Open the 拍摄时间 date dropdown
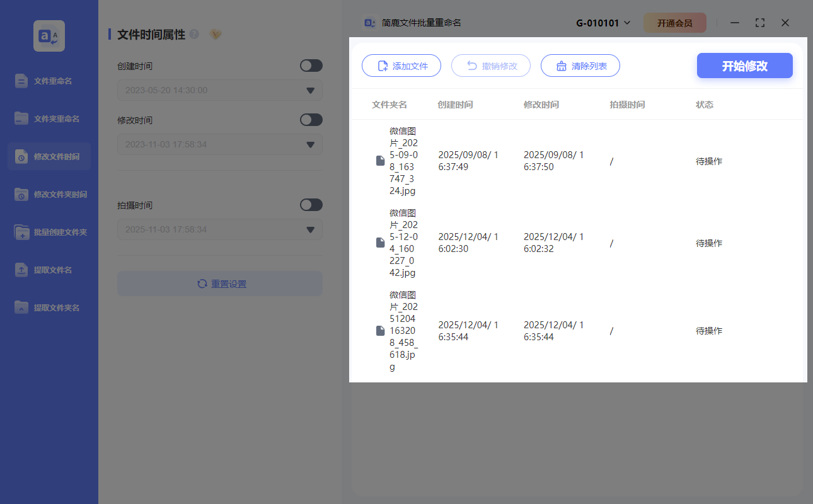This screenshot has height=504, width=813. 309,229
